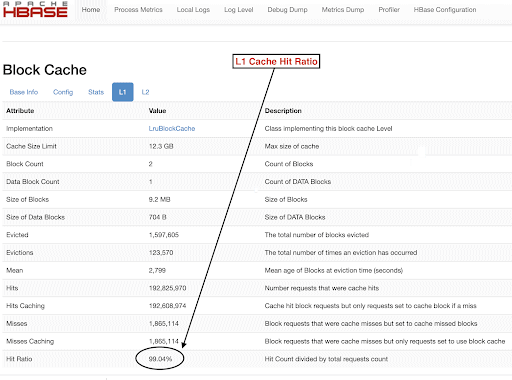Open Metrics Dump

click(343, 10)
